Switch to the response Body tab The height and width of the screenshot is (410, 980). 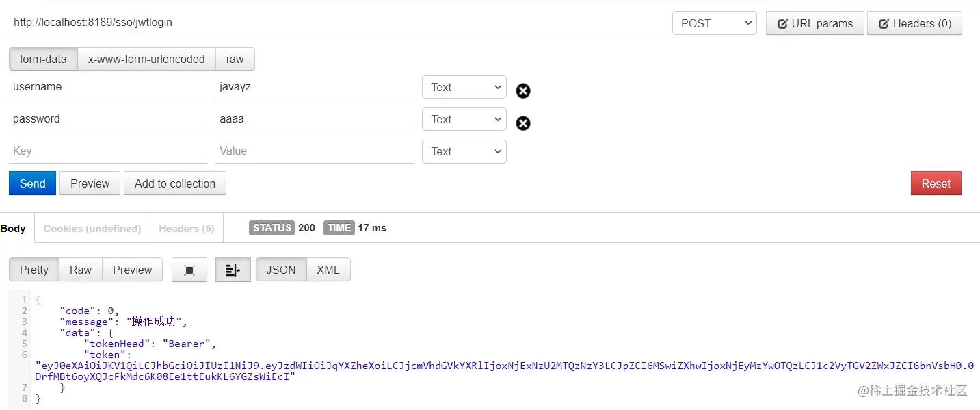pos(14,229)
